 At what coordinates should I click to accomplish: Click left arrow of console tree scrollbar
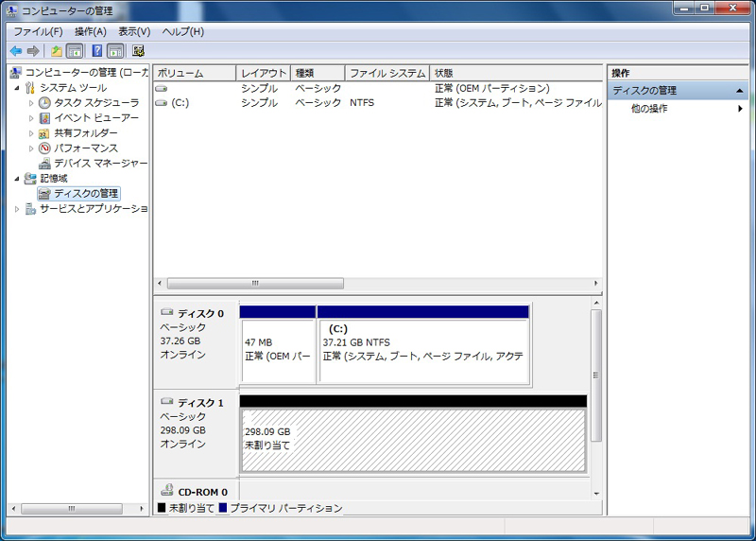tap(14, 509)
